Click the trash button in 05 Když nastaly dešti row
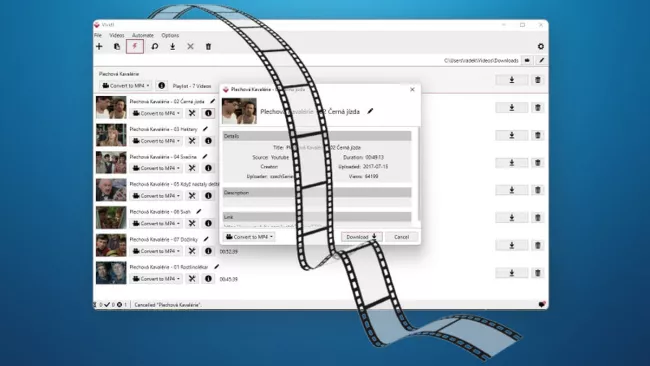This screenshot has height=366, width=650. (x=538, y=190)
